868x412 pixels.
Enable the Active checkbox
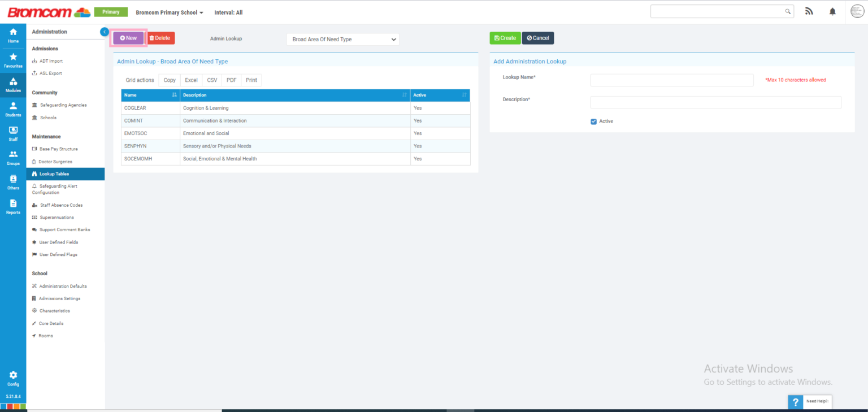pos(593,121)
